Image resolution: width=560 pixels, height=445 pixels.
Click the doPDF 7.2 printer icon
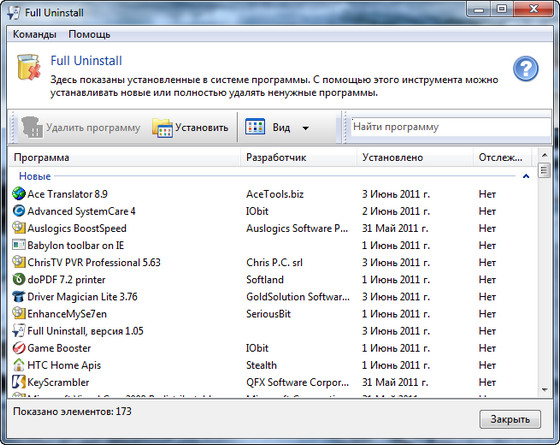19,279
